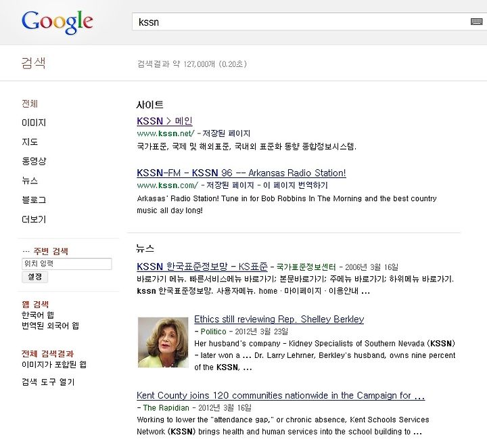Open the KSSN > 메인 result link
487x448 pixels.
coord(164,121)
